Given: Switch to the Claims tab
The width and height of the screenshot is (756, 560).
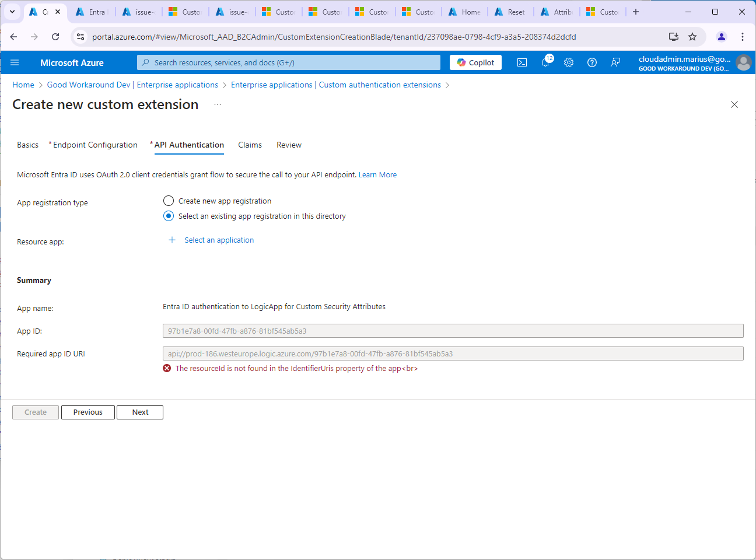Looking at the screenshot, I should tap(250, 145).
